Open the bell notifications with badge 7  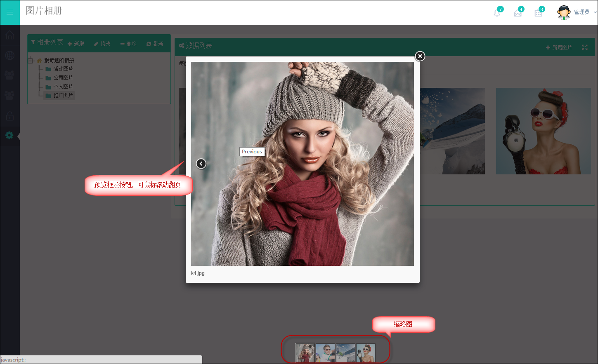pos(497,12)
